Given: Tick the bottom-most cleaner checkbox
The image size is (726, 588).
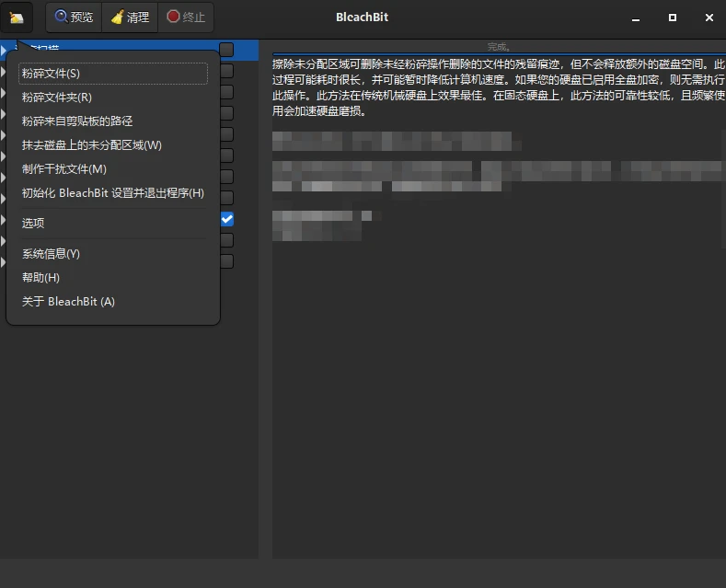Looking at the screenshot, I should tap(227, 261).
